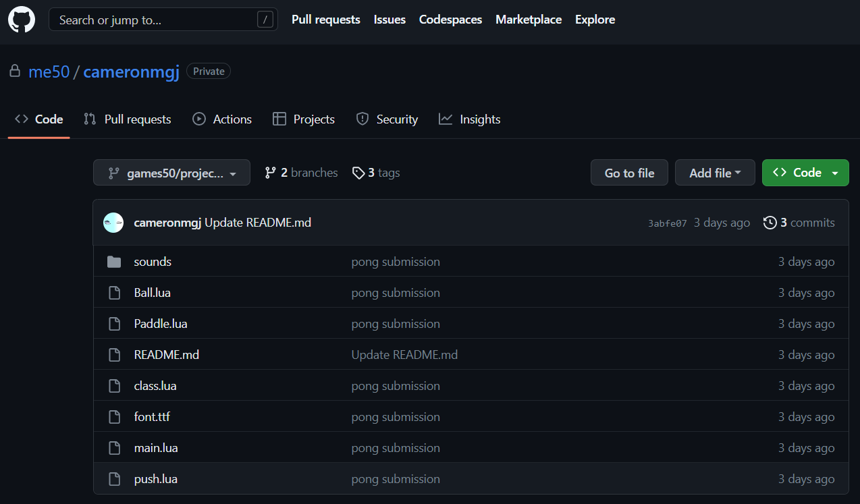Click the Code tab angle brackets icon
The height and width of the screenshot is (504, 860).
pyautogui.click(x=22, y=119)
